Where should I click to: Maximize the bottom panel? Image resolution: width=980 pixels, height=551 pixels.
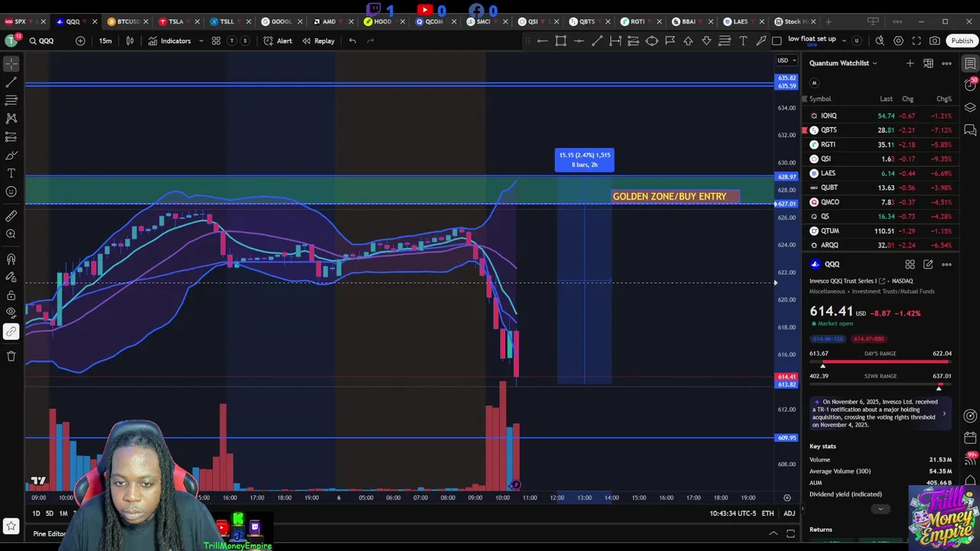click(791, 533)
